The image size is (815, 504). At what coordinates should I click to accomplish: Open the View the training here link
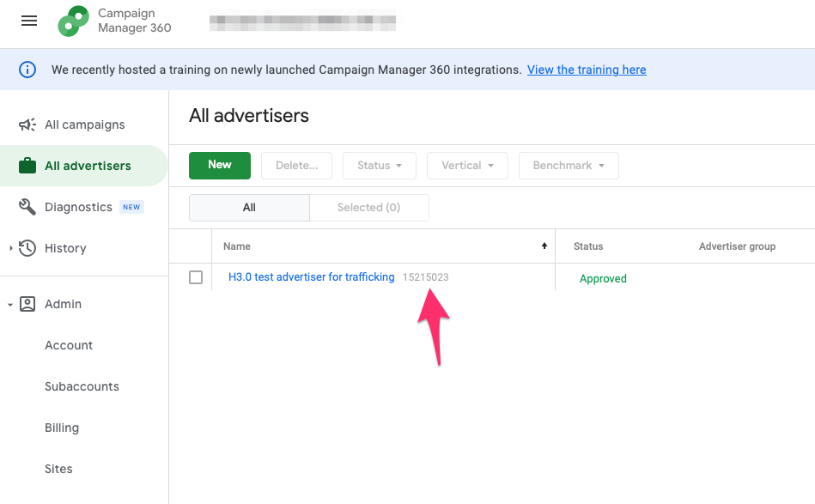click(x=587, y=70)
